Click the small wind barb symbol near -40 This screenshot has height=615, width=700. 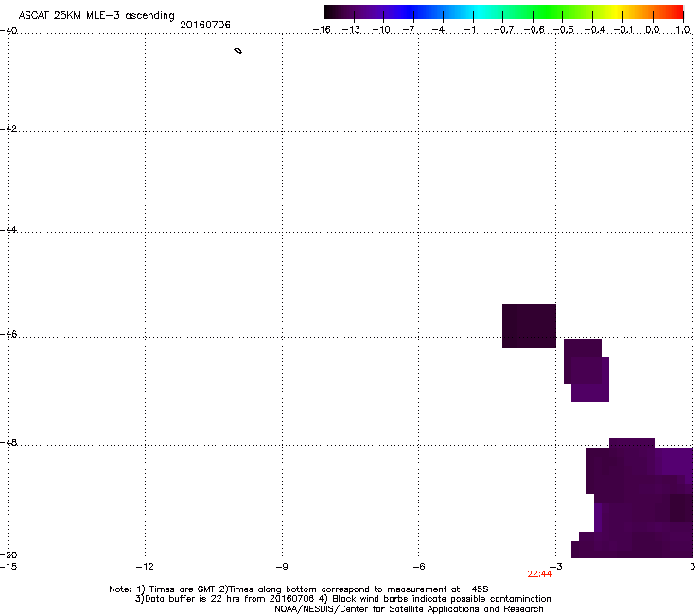click(x=238, y=51)
